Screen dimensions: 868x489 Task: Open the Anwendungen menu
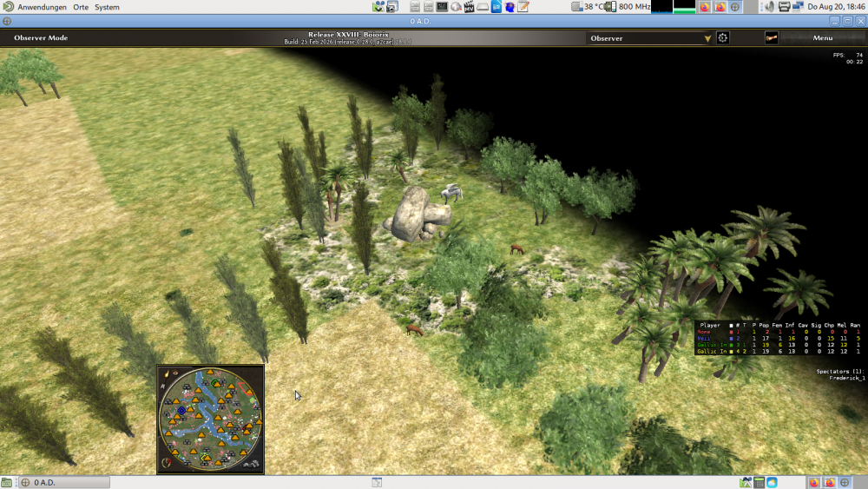pyautogui.click(x=42, y=7)
